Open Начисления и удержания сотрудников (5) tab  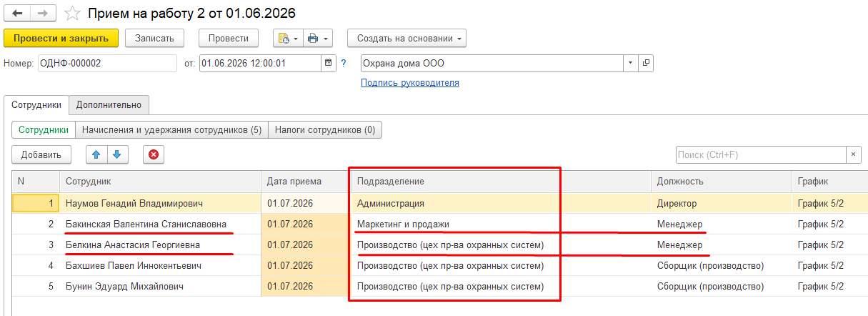[171, 130]
